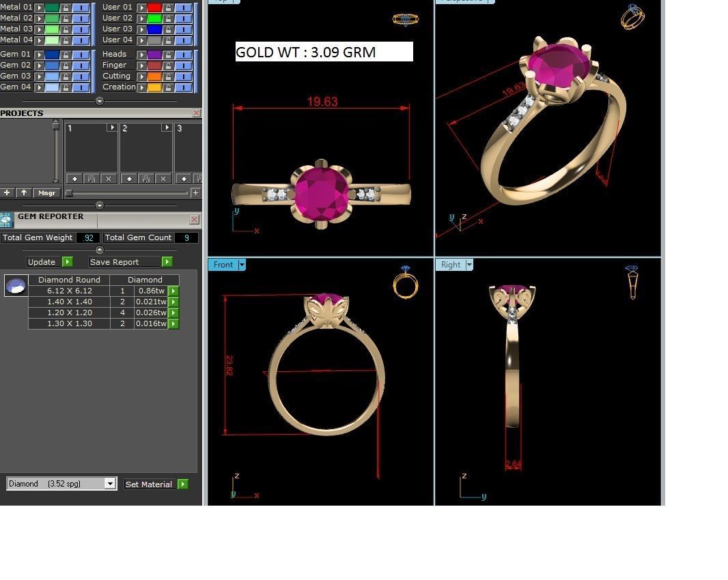
Task: Select the 6.12 X 6.12 gem row
Action: click(x=104, y=291)
